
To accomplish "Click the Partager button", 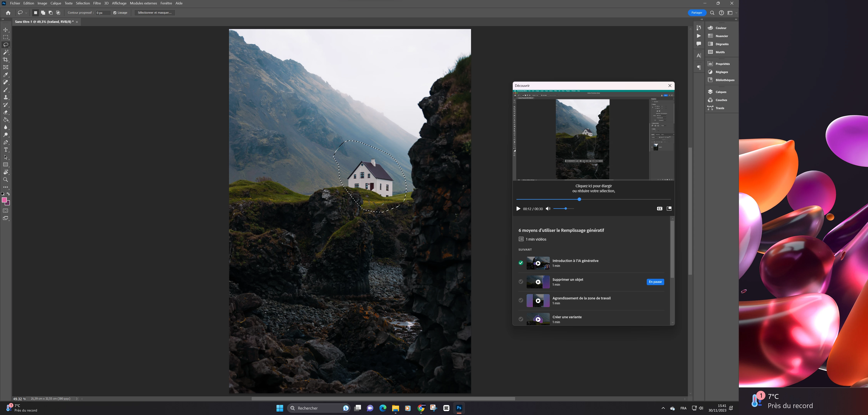I will (x=697, y=13).
